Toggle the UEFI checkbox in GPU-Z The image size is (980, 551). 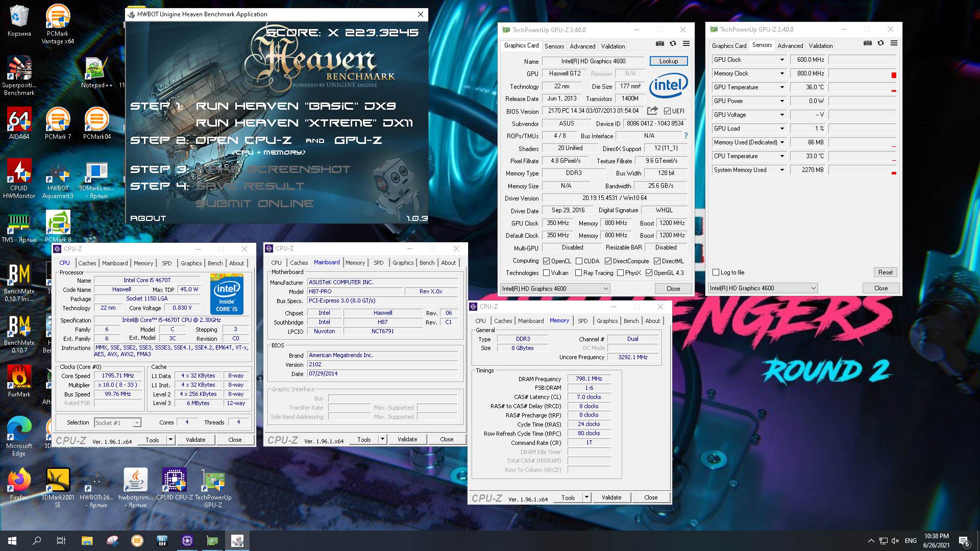667,111
